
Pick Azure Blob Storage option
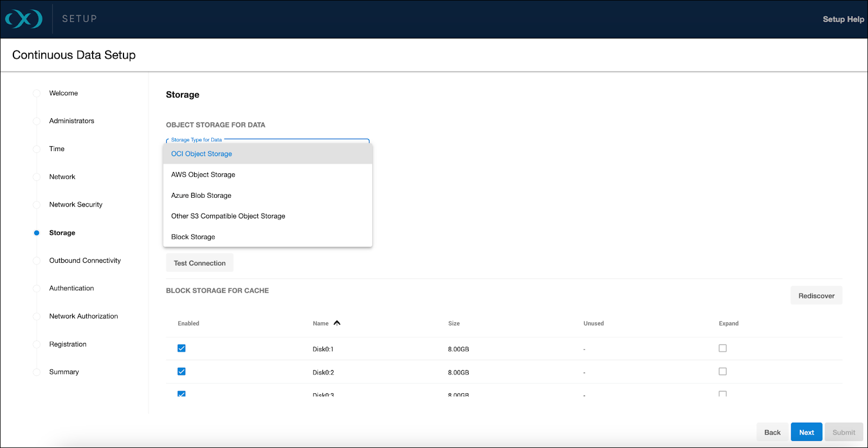click(201, 196)
